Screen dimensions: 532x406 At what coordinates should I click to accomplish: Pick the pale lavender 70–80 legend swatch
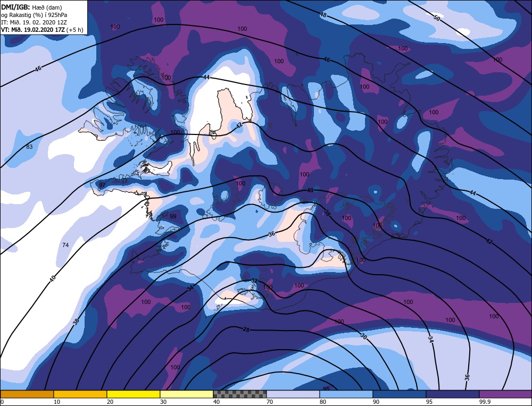coord(293,394)
